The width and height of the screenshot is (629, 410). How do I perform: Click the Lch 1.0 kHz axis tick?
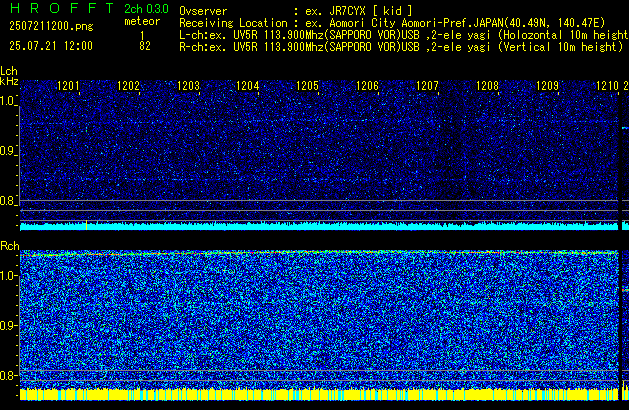point(8,101)
